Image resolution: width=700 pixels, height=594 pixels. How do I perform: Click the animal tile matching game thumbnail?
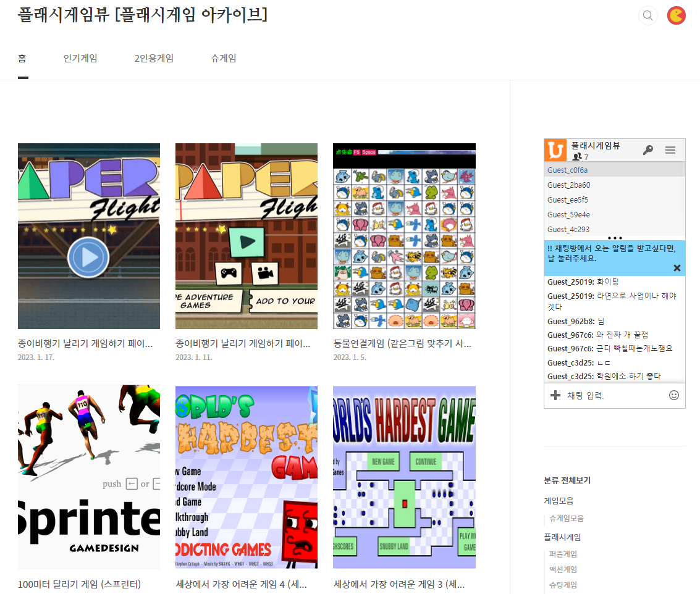(x=405, y=236)
